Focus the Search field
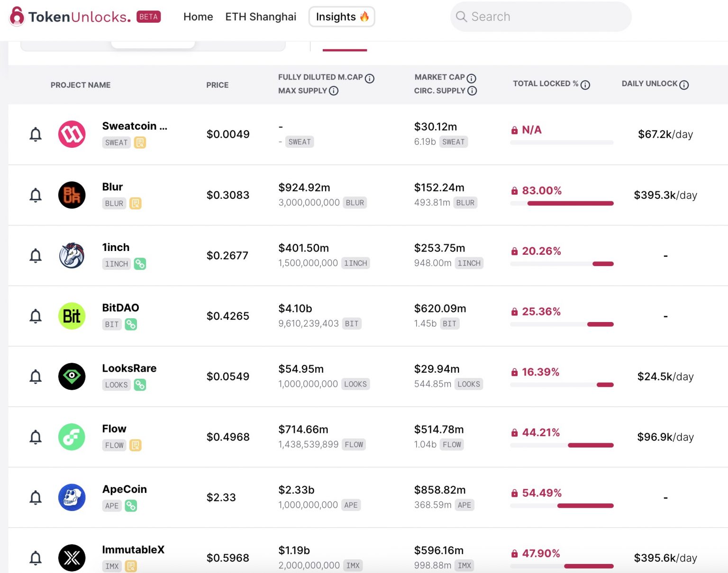The width and height of the screenshot is (728, 573). point(541,17)
